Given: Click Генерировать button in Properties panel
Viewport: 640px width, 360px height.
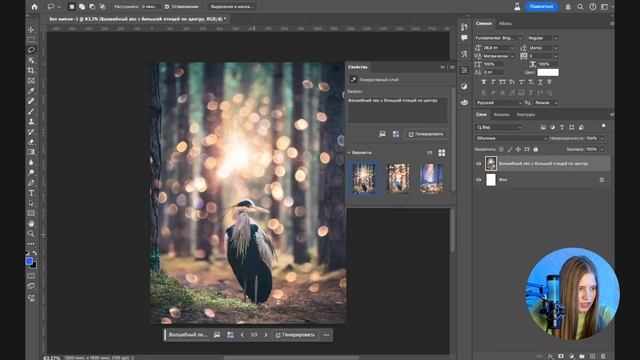Looking at the screenshot, I should click(426, 134).
